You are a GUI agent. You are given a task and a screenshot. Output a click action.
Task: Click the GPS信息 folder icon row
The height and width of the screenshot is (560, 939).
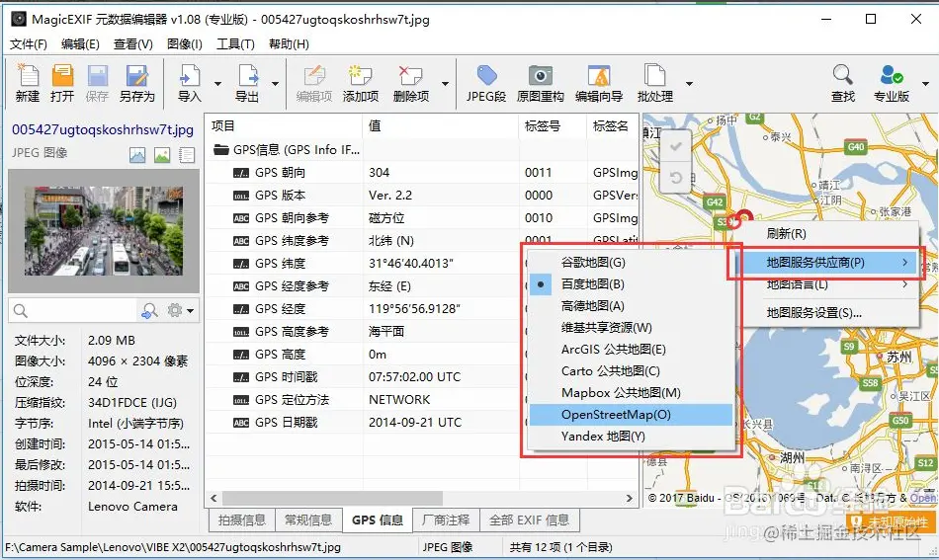pyautogui.click(x=285, y=149)
